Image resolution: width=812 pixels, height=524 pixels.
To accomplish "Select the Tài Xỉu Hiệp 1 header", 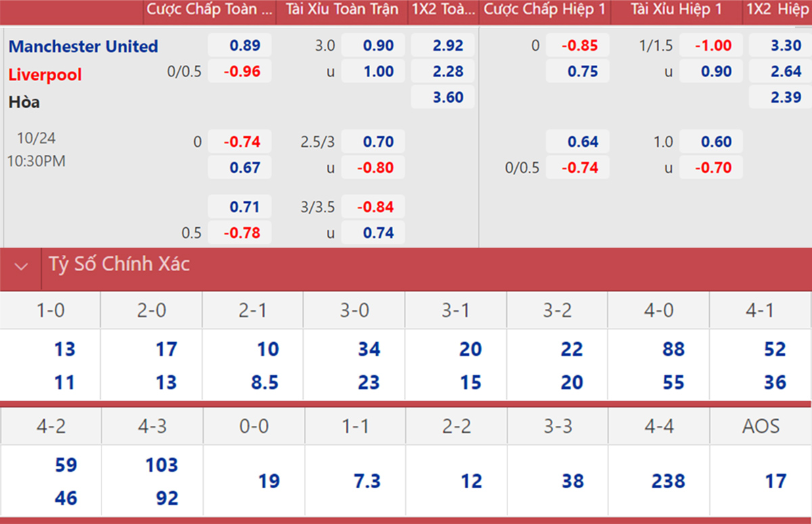I will click(x=676, y=10).
